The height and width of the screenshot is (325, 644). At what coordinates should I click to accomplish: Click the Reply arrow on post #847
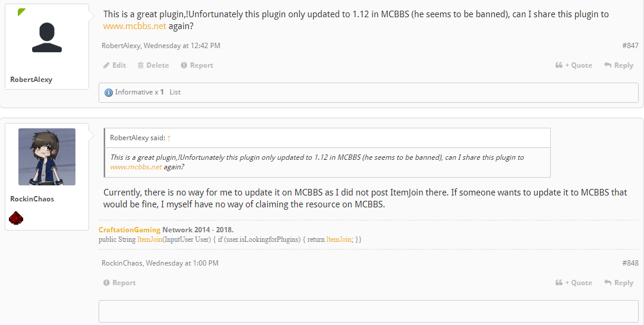tap(608, 65)
